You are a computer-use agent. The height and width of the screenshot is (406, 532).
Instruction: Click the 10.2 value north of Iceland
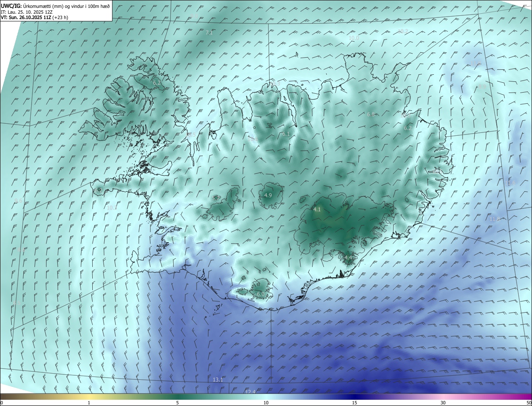pos(403,31)
